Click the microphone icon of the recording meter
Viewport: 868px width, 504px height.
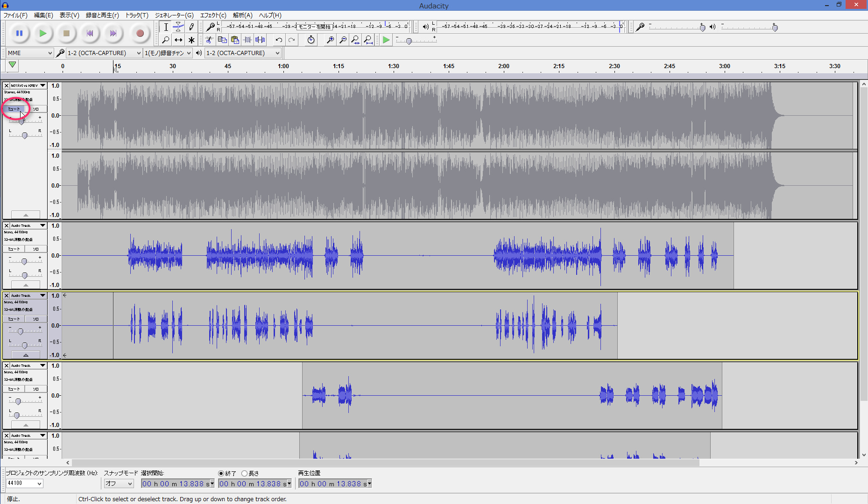click(211, 27)
